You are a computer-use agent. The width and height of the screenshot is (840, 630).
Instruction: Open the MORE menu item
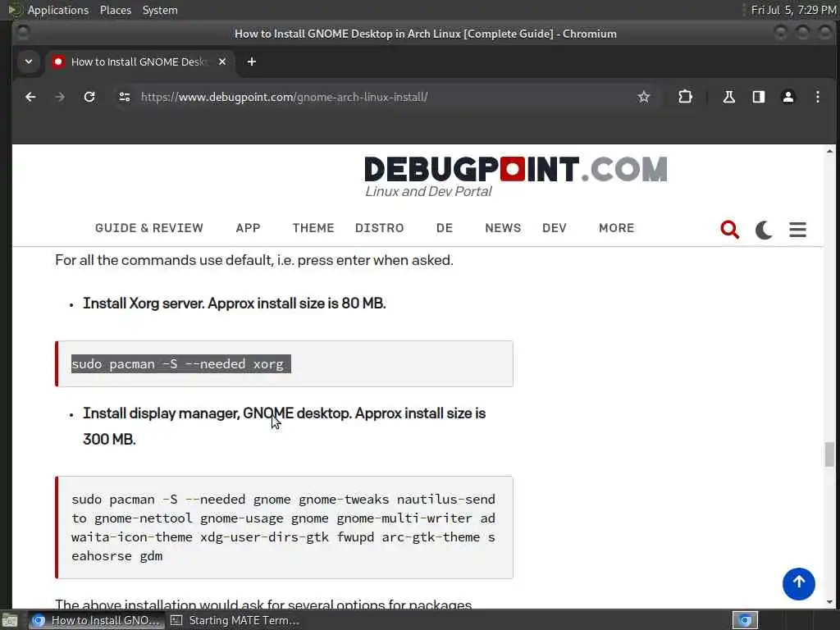click(617, 228)
